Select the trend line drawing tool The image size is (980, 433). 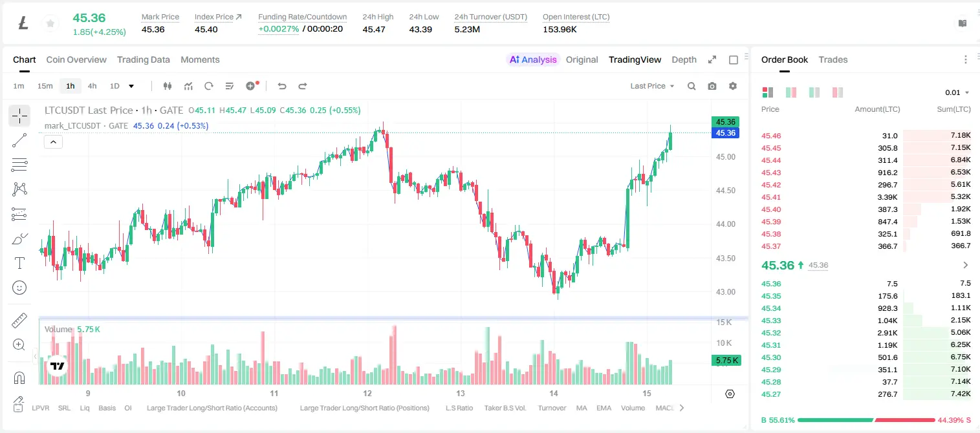pos(19,140)
